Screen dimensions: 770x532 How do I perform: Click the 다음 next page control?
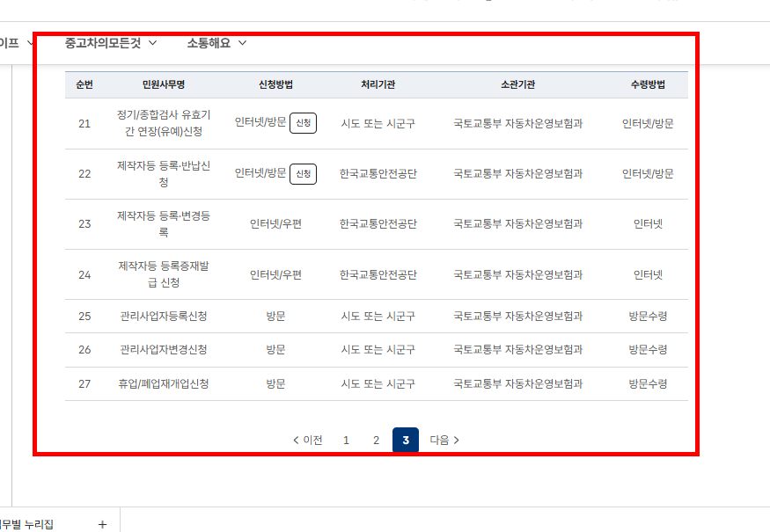coord(444,440)
